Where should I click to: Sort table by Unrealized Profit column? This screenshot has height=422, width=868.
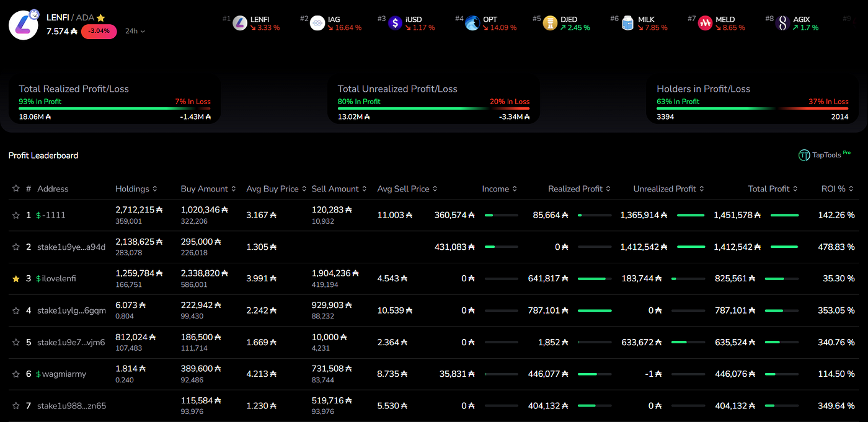[x=669, y=188]
